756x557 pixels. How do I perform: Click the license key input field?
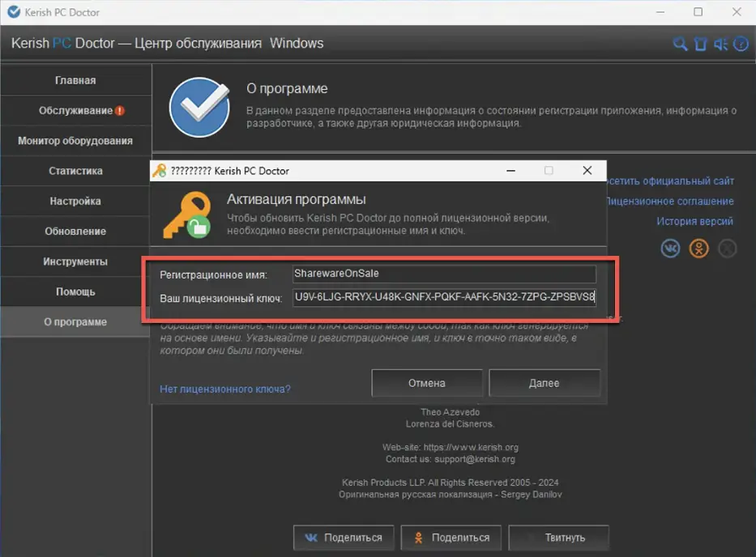pyautogui.click(x=444, y=297)
